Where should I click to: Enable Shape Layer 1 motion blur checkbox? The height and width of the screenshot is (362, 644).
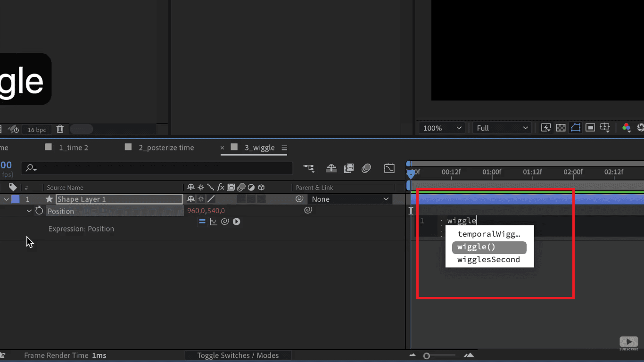[x=241, y=199]
